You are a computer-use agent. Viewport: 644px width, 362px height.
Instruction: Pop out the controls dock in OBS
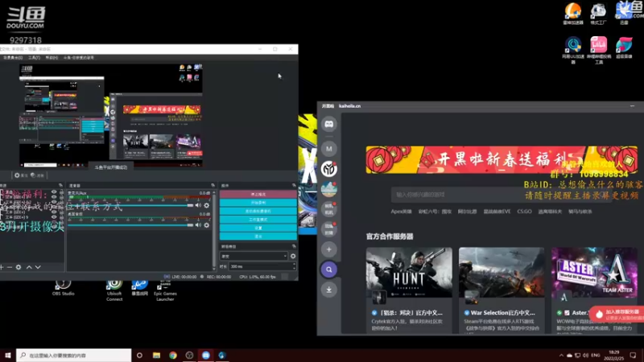294,186
